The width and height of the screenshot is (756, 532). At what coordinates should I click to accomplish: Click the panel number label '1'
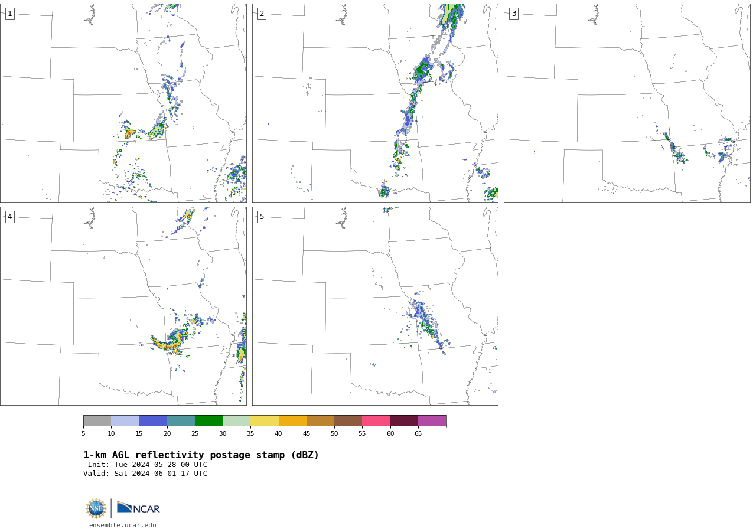(x=9, y=14)
